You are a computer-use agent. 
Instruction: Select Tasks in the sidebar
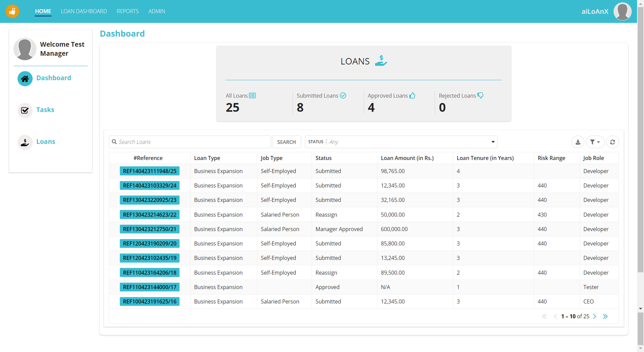click(x=45, y=110)
